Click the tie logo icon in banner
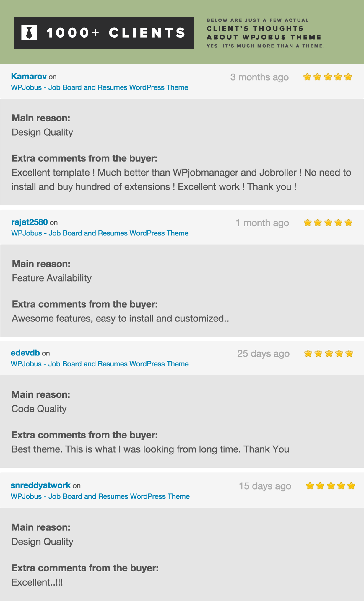The height and width of the screenshot is (601, 364). tap(29, 33)
